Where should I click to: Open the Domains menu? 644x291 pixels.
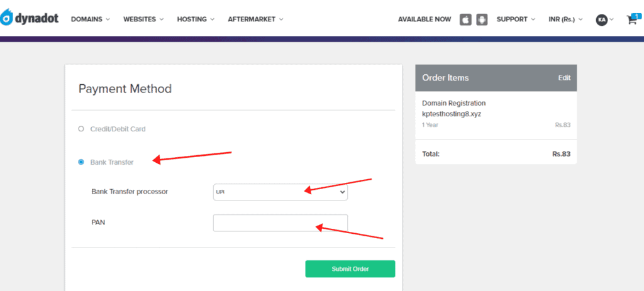tap(90, 19)
